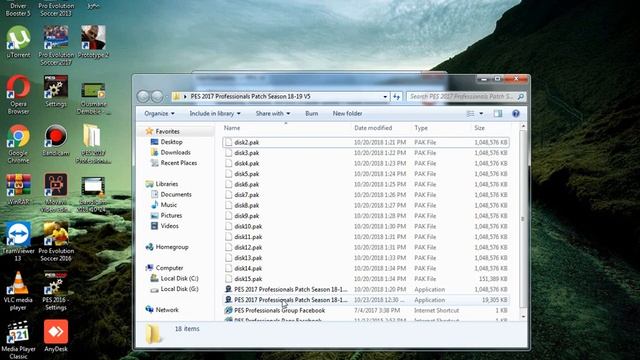
Task: Click the Change your view icon
Action: pos(470,113)
